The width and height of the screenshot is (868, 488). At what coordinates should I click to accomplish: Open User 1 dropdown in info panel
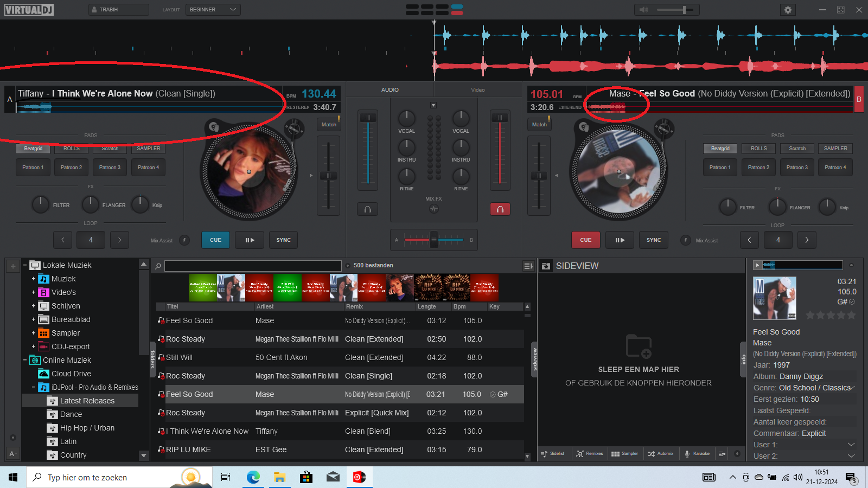(851, 445)
